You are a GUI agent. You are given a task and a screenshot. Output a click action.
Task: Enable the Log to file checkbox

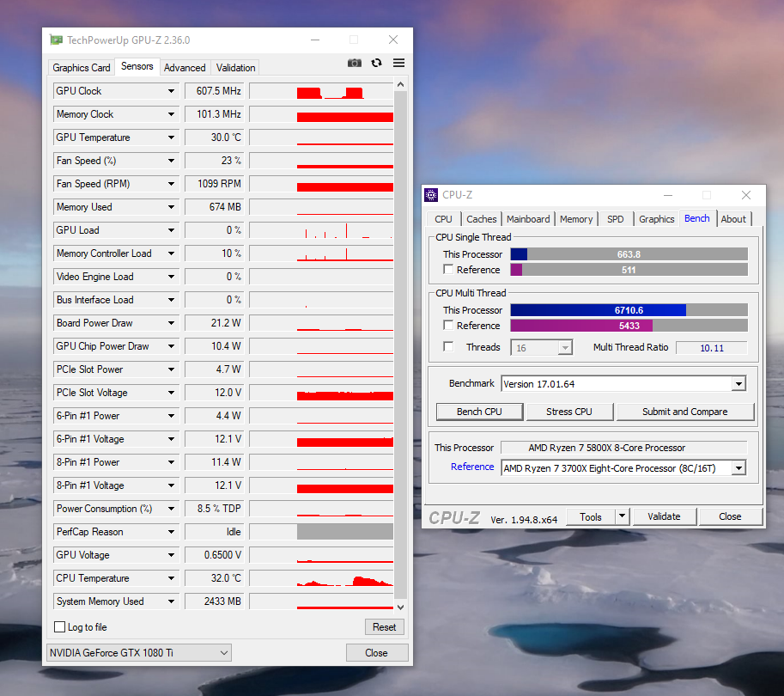[59, 627]
